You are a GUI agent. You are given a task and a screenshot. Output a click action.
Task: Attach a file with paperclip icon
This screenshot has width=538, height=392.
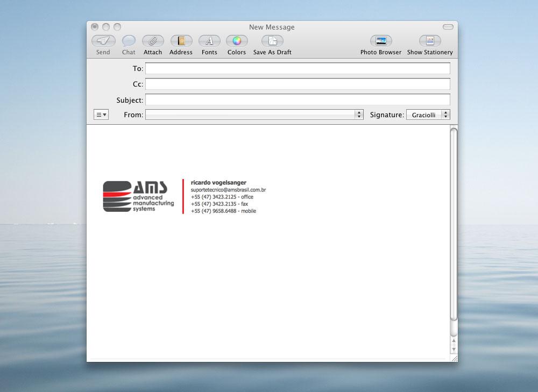coord(153,41)
